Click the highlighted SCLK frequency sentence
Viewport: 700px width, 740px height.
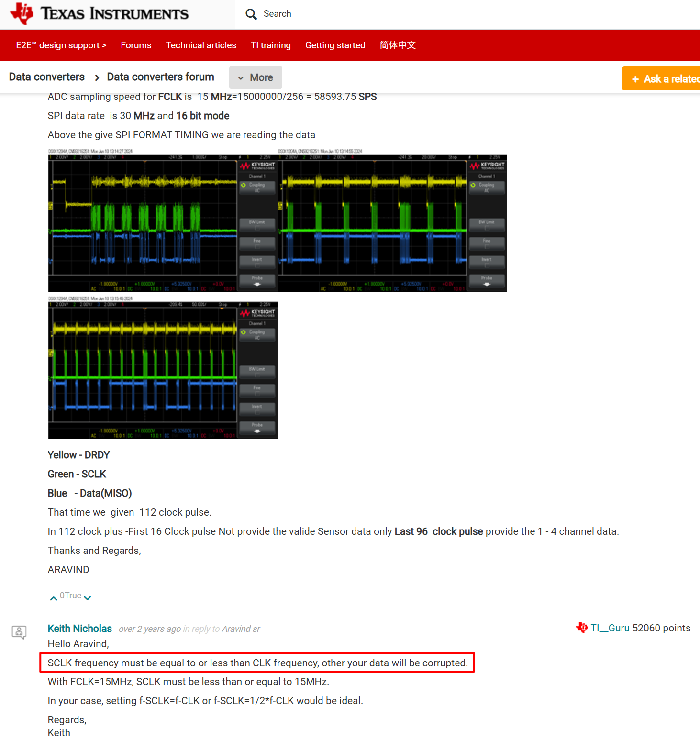click(x=257, y=663)
